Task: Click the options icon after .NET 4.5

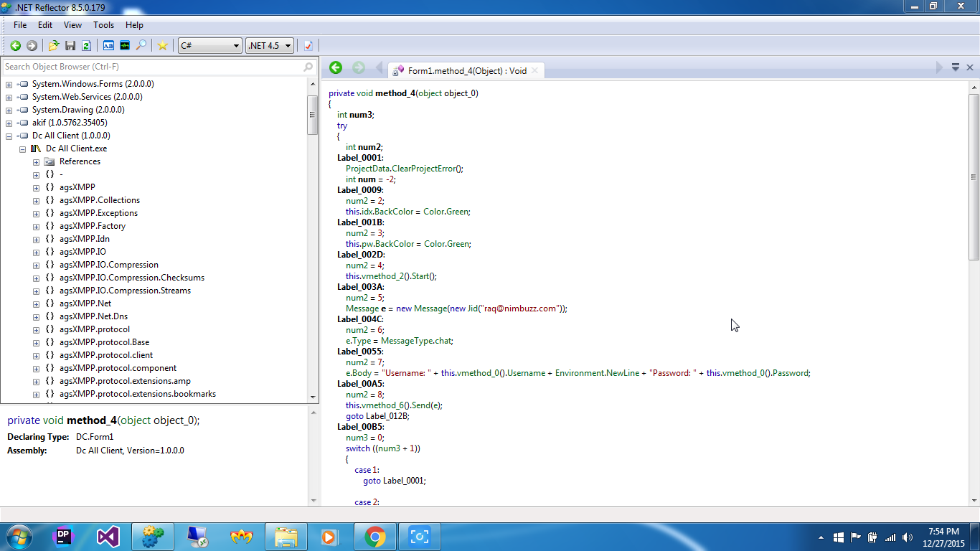Action: (x=308, y=45)
